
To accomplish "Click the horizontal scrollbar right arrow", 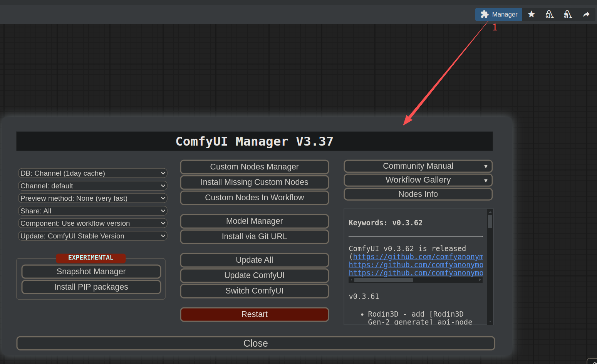I will pyautogui.click(x=480, y=280).
